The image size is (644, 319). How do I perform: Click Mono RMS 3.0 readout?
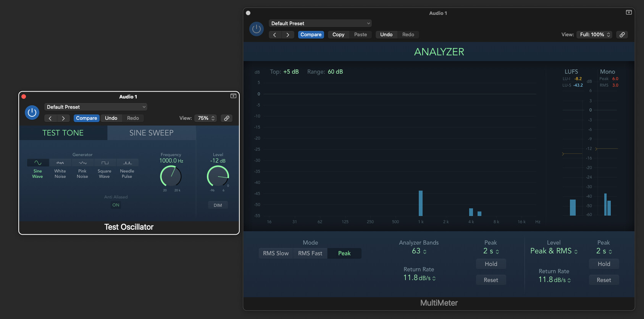click(x=615, y=85)
